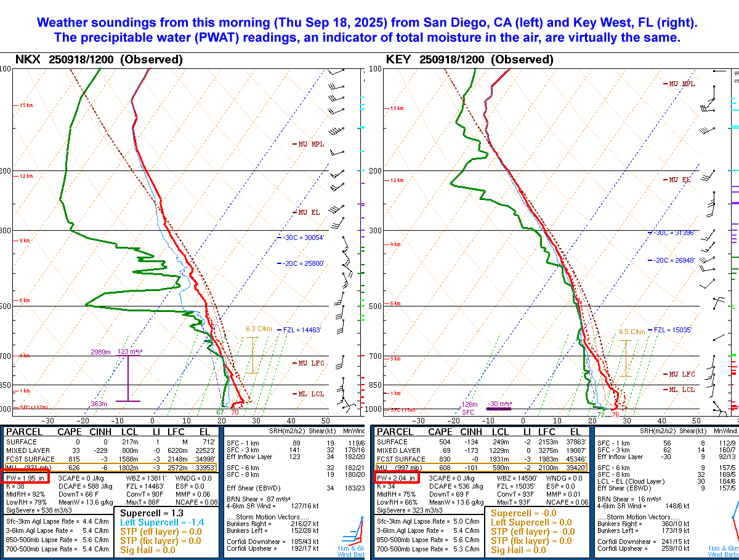Click 'DCAPE = 536 J/kg' value
Image resolution: width=739 pixels, height=560 pixels.
(x=456, y=486)
